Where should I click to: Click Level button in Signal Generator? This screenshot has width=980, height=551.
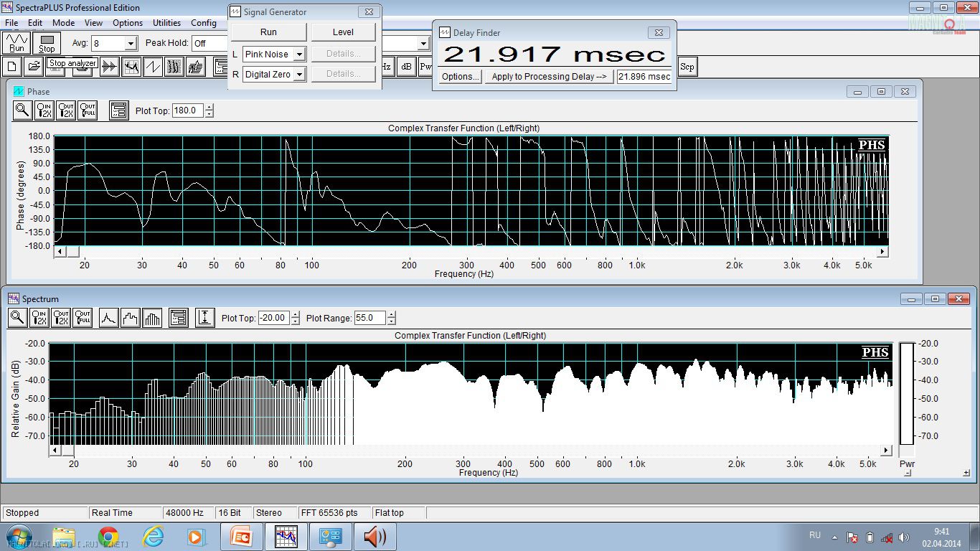click(343, 32)
